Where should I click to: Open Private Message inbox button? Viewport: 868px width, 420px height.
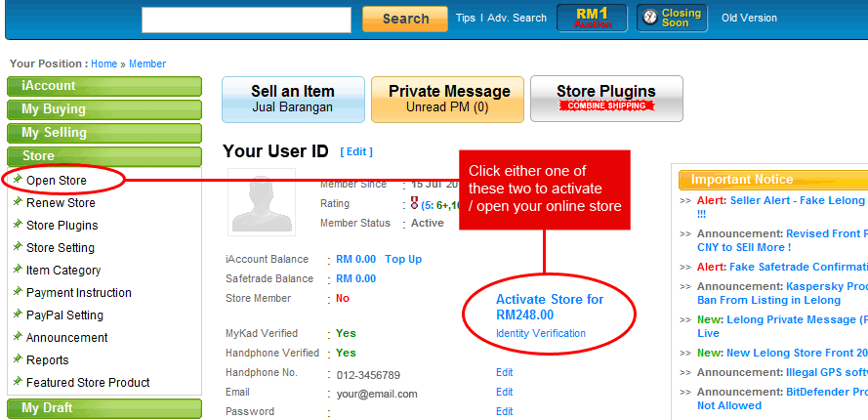click(449, 99)
